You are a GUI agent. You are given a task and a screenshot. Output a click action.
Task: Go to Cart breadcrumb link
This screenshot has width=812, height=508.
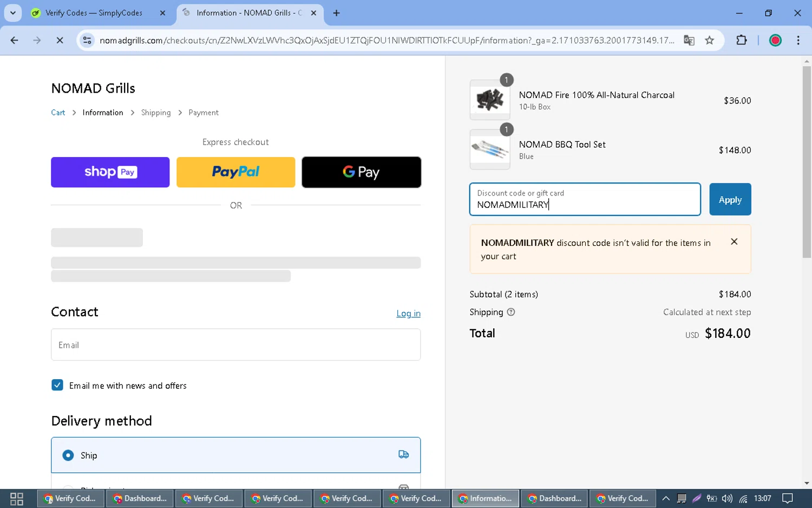(58, 113)
